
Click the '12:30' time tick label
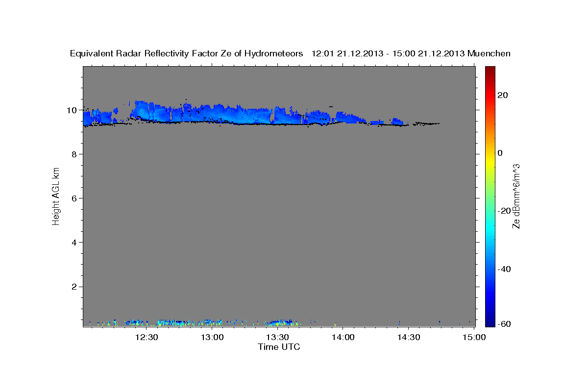pos(147,337)
